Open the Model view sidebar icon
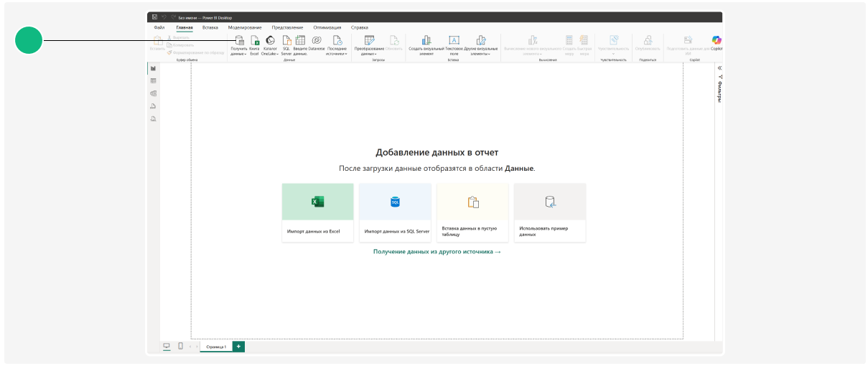This screenshot has height=366, width=868. 153,93
